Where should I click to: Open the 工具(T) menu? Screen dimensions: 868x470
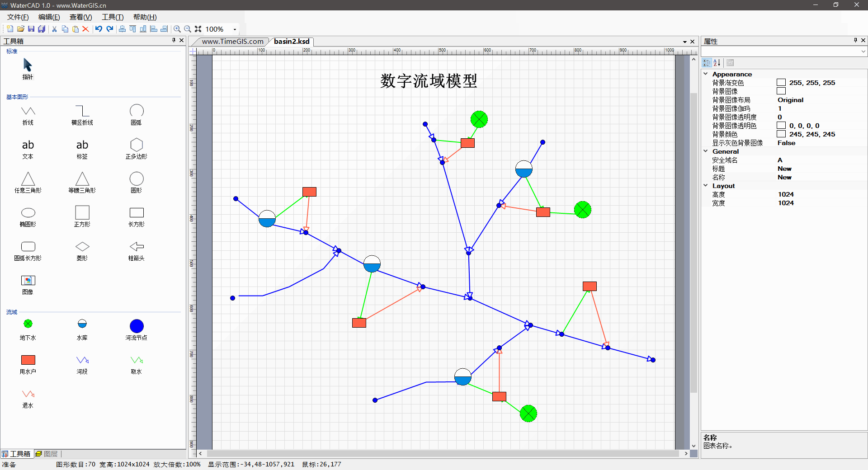pos(113,17)
